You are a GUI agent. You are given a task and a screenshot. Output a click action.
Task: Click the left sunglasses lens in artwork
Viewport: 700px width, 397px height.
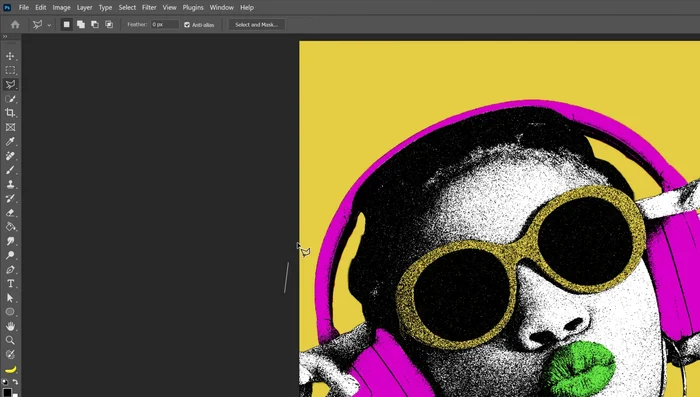click(x=462, y=296)
